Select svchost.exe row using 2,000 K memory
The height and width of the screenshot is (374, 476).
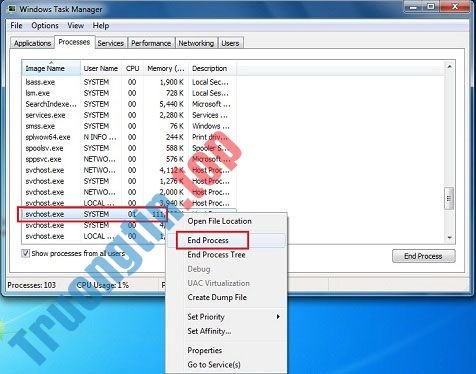[129, 192]
